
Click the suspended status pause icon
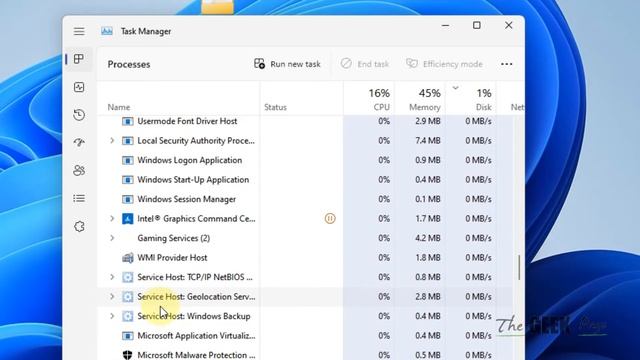(330, 218)
